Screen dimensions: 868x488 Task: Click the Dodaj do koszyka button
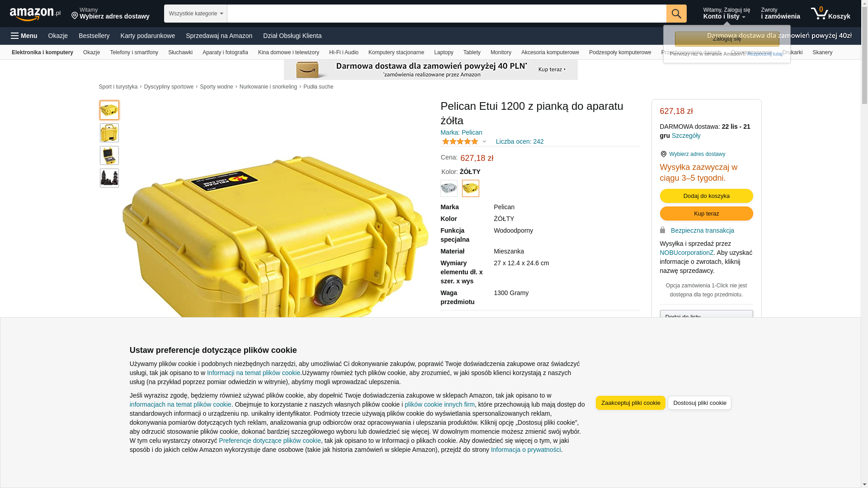pyautogui.click(x=707, y=196)
